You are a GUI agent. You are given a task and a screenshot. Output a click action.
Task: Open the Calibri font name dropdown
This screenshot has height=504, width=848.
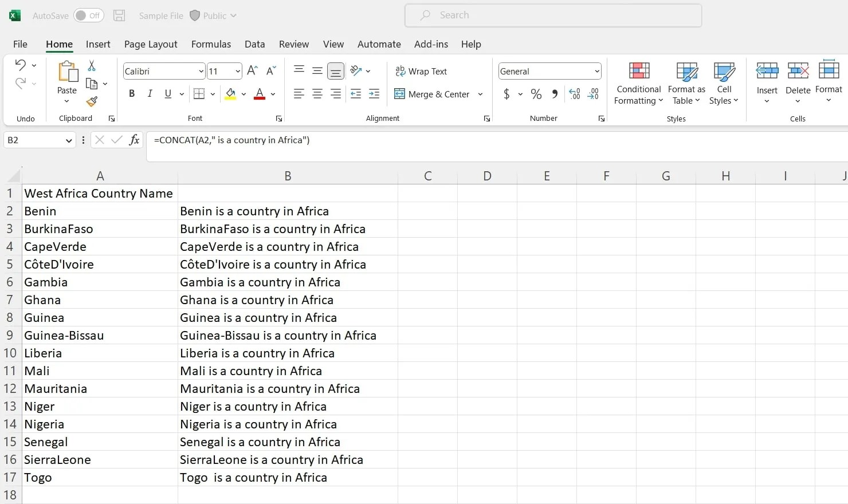(x=201, y=71)
